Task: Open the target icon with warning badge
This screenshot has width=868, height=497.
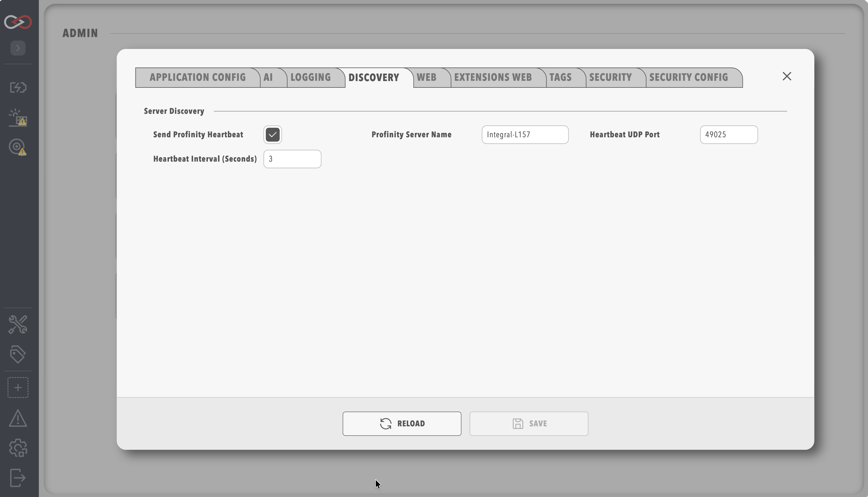Action: (x=18, y=147)
